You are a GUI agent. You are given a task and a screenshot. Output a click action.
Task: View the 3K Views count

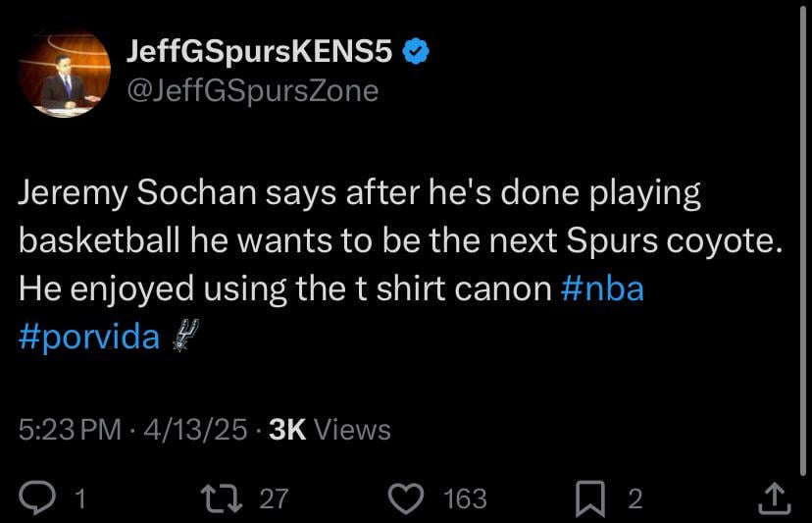[330, 429]
